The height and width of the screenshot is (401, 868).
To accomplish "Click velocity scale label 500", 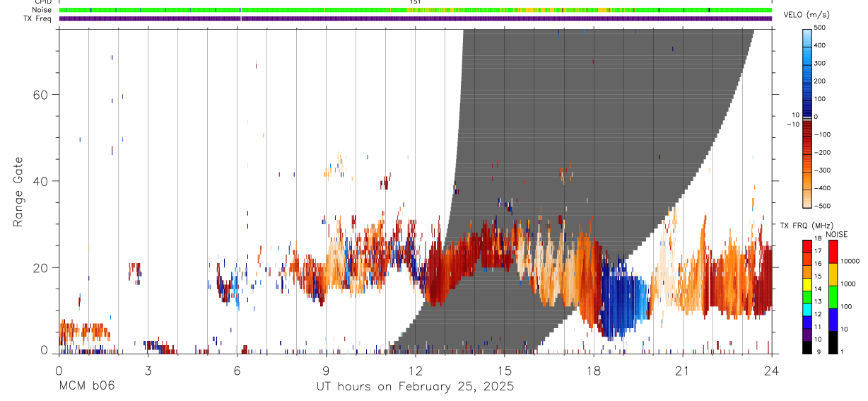I will point(820,28).
